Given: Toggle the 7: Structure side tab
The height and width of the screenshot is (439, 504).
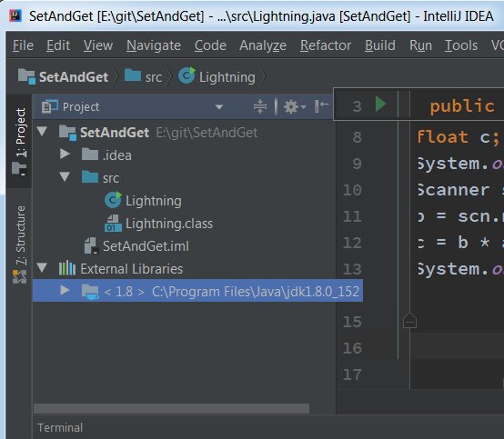Looking at the screenshot, I should 20,244.
